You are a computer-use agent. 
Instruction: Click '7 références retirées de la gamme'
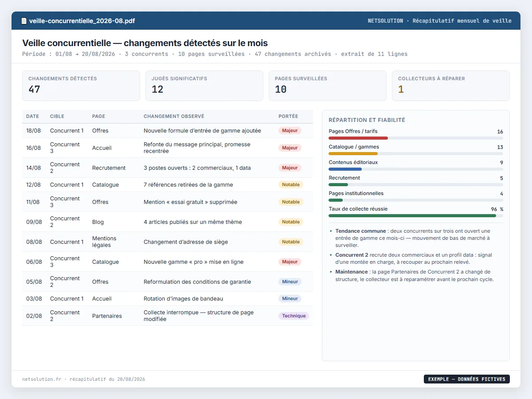(x=188, y=185)
